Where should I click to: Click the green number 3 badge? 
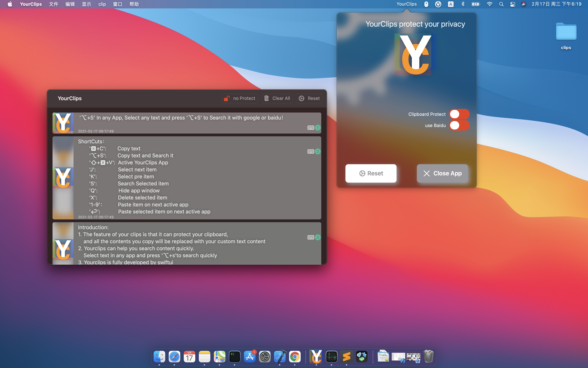317,237
